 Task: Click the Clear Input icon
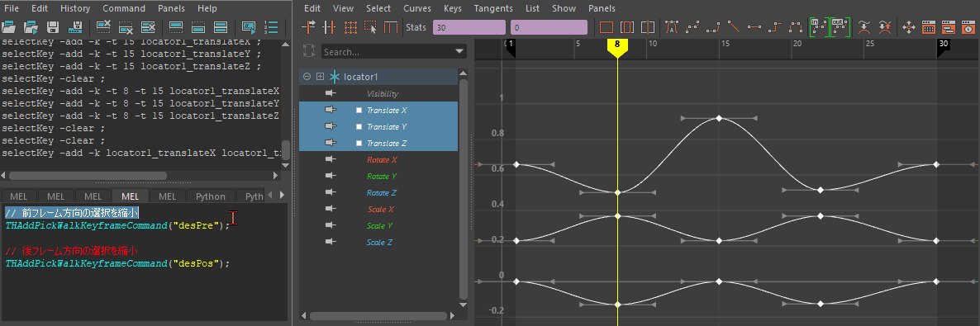(126, 27)
